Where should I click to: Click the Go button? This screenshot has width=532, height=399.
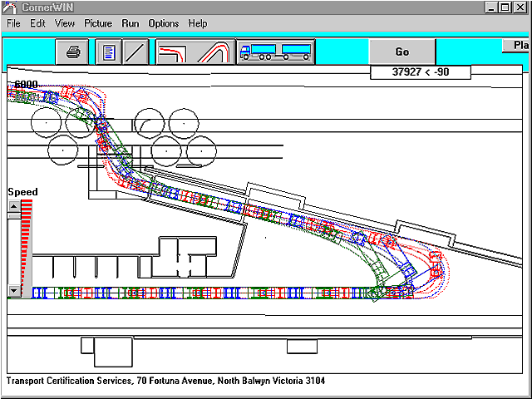(x=402, y=52)
